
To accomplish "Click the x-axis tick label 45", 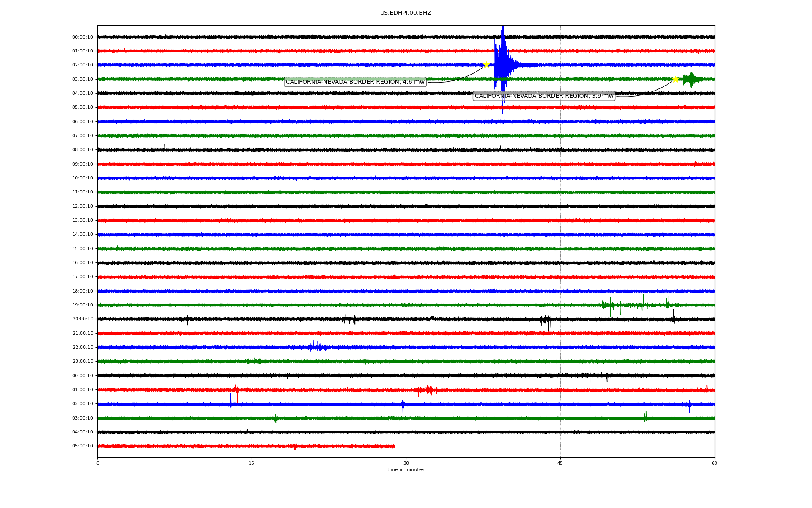I will tap(560, 463).
